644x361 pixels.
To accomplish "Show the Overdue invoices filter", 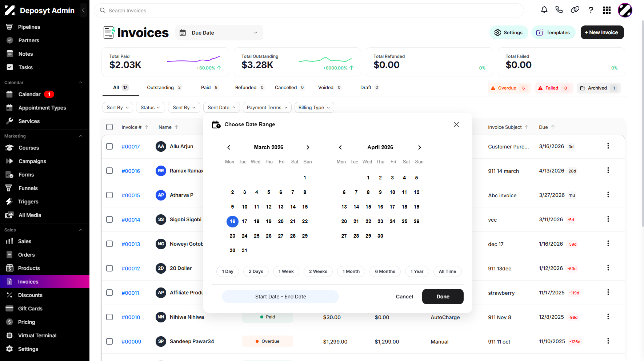I will pos(509,88).
